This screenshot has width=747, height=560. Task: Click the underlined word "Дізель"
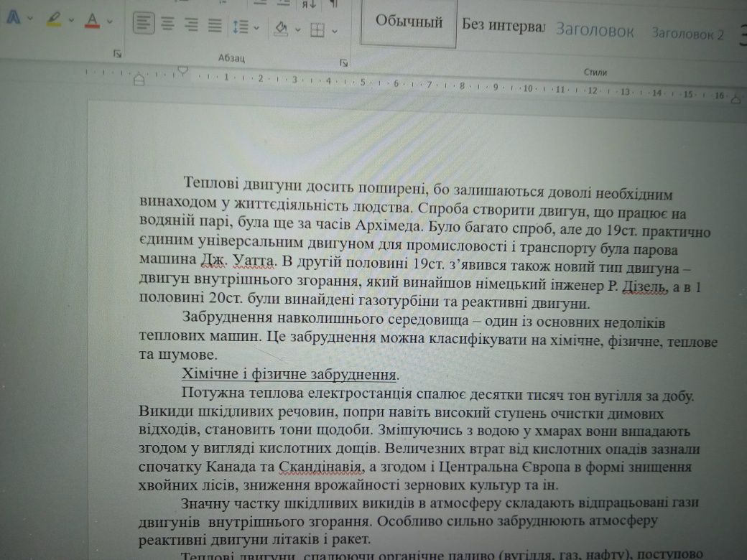(x=644, y=286)
